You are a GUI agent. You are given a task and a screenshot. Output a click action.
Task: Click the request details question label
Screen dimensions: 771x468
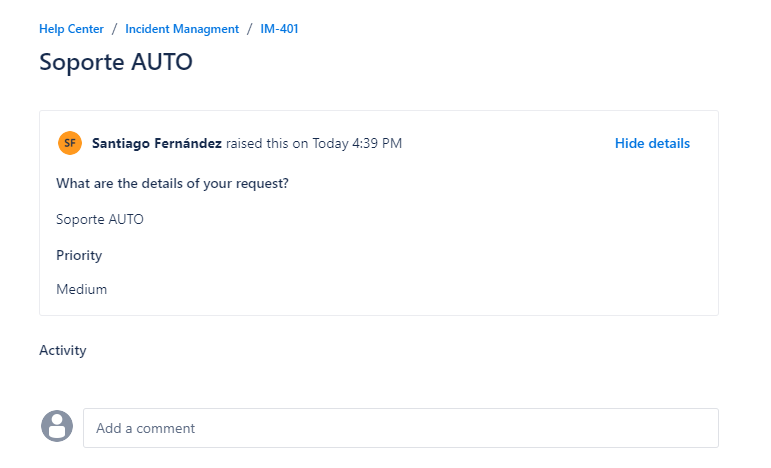click(x=172, y=183)
